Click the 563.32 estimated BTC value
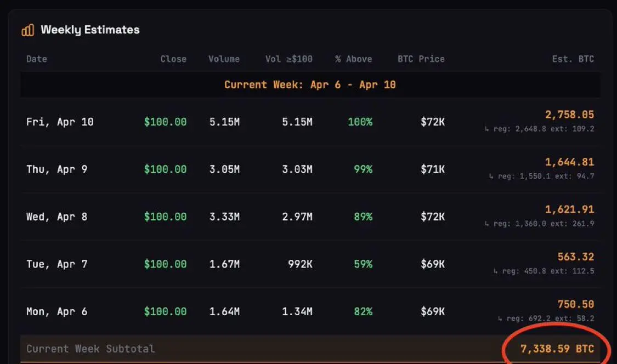The height and width of the screenshot is (364, 617). click(x=576, y=257)
